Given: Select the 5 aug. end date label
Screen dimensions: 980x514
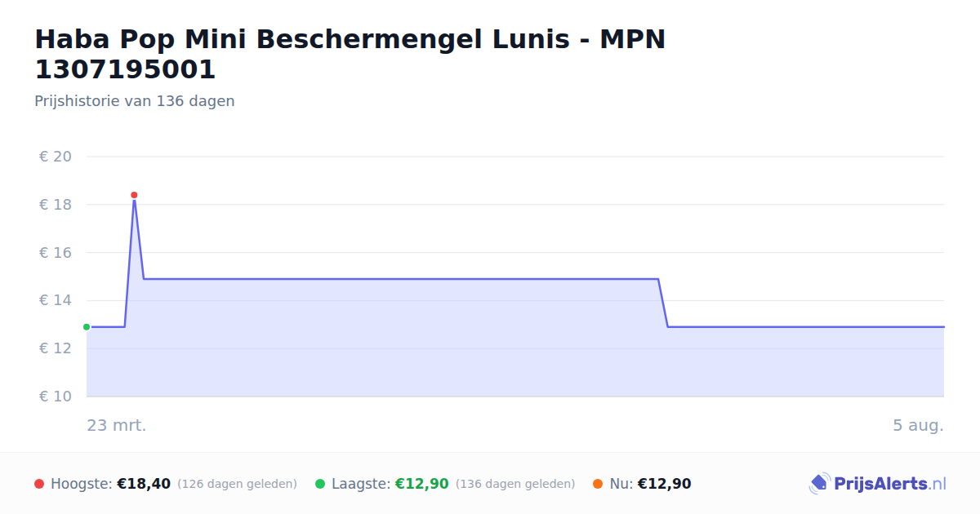Looking at the screenshot, I should coord(918,425).
